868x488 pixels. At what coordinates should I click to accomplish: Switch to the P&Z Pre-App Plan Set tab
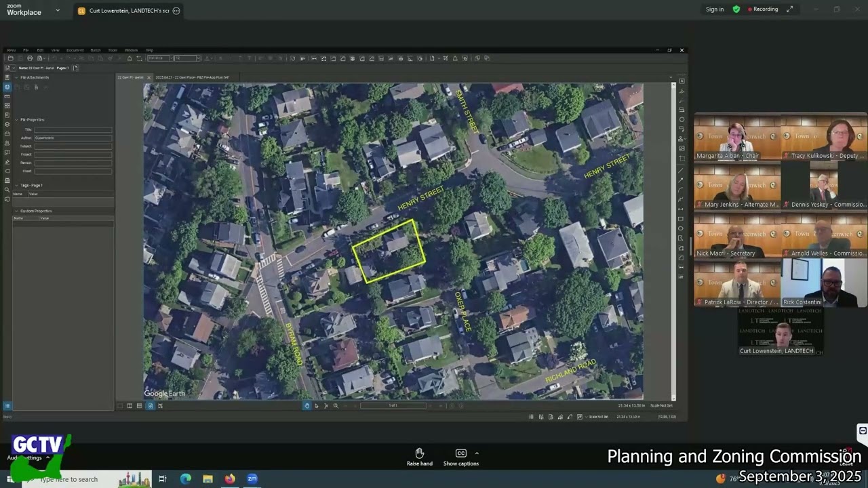[x=193, y=77]
